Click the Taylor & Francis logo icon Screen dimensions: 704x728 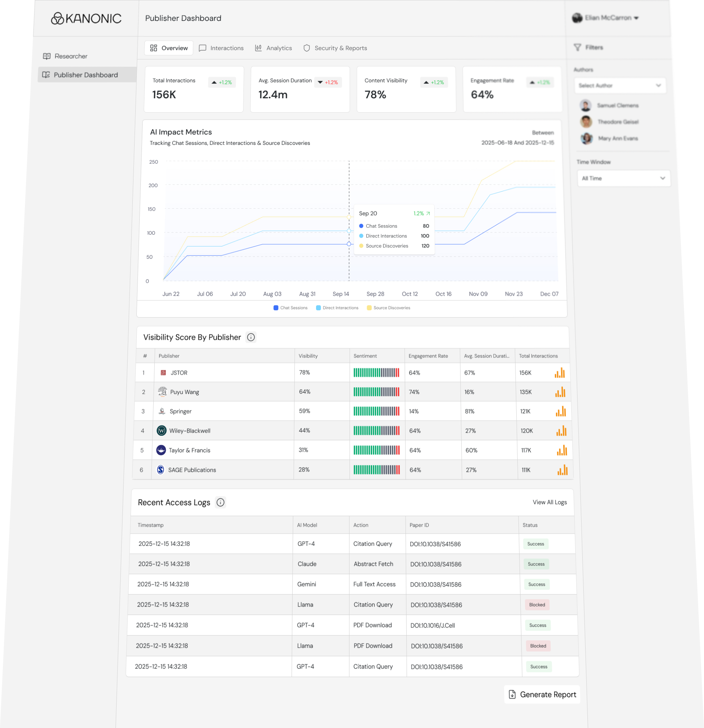point(161,450)
